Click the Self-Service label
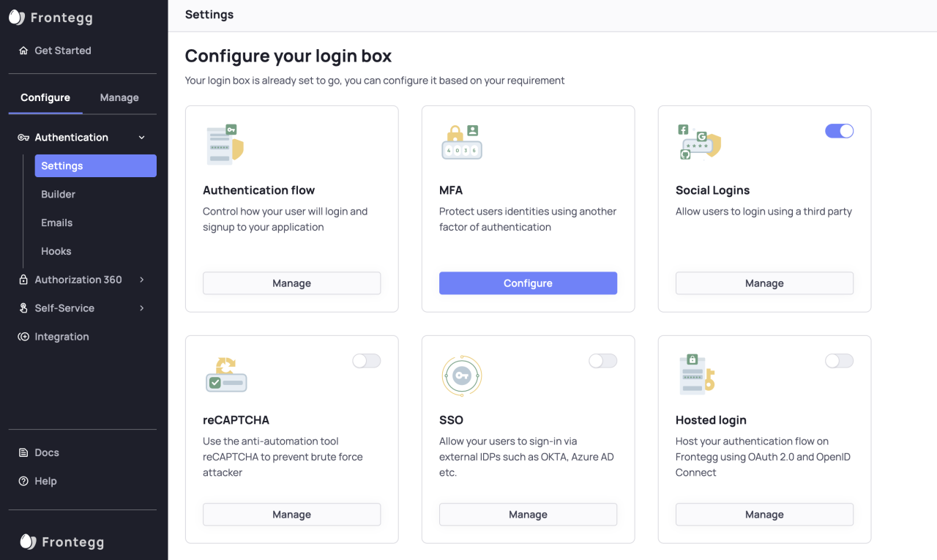 point(64,308)
